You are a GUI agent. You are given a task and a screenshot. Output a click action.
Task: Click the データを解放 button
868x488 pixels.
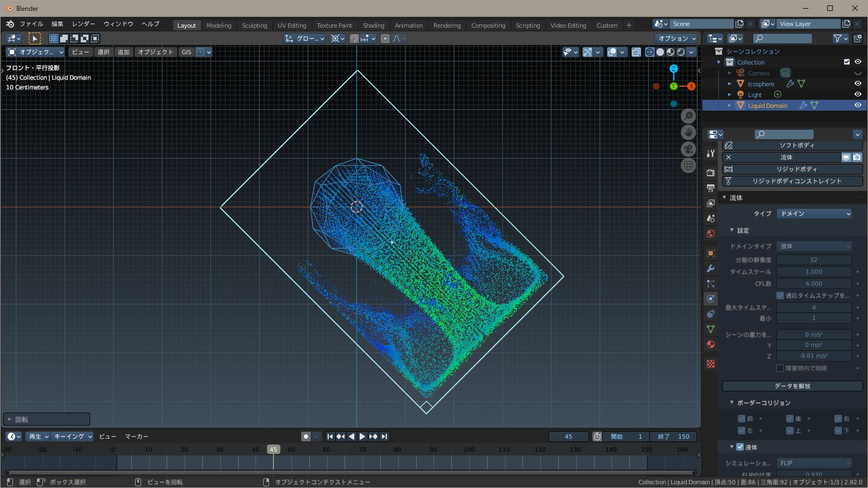click(x=792, y=386)
